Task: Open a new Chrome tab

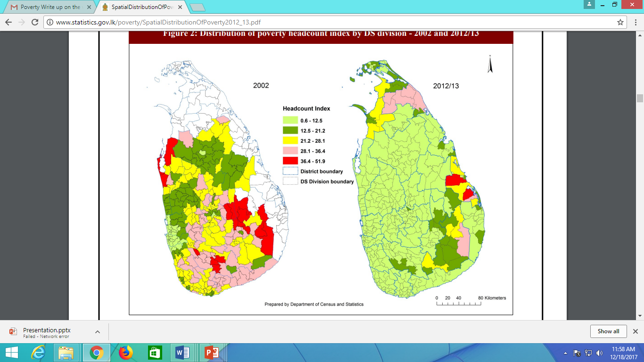Action: pos(197,7)
